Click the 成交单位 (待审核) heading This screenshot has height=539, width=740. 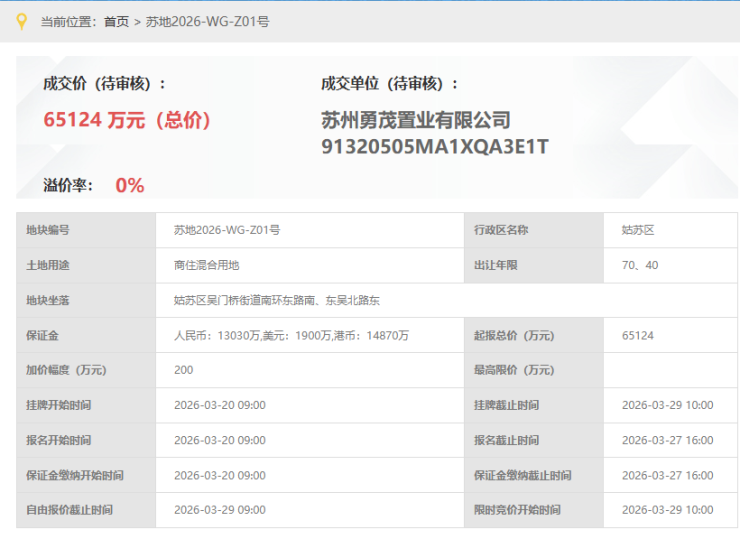[x=389, y=84]
